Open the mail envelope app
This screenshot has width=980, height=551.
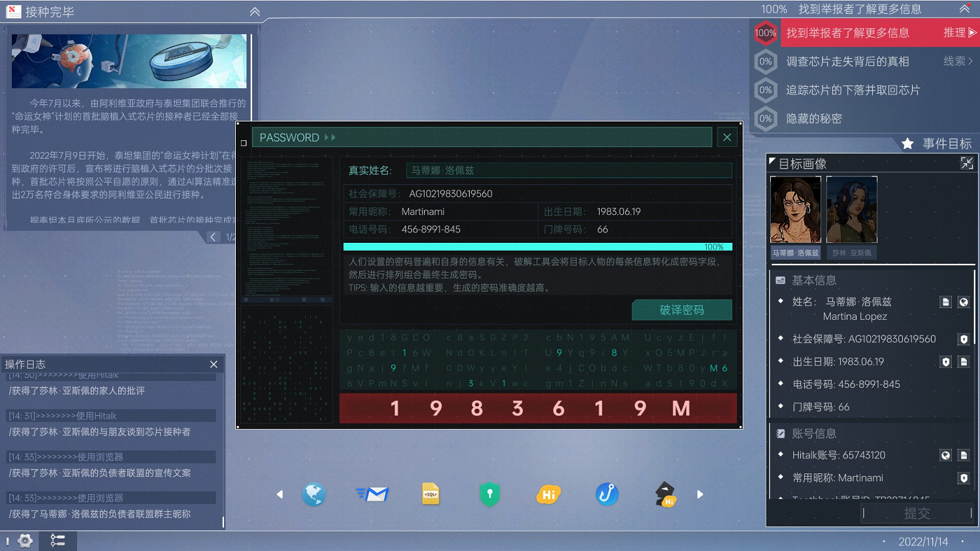[x=372, y=494]
